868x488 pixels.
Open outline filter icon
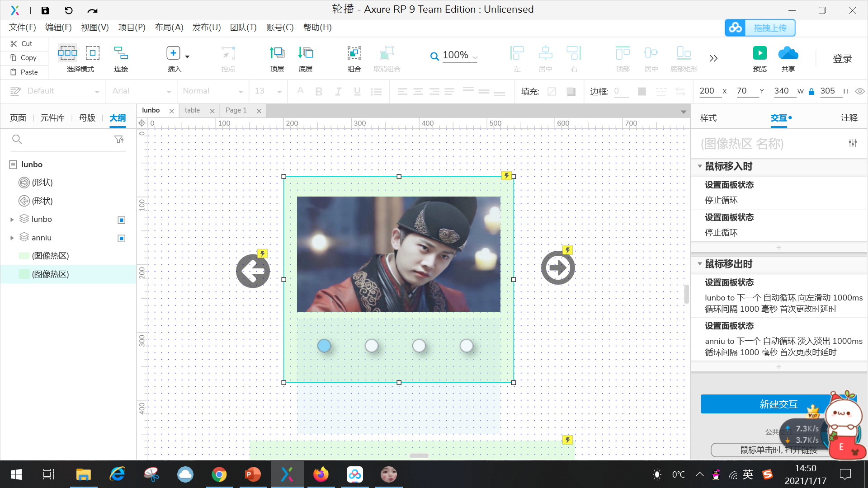pyautogui.click(x=119, y=140)
